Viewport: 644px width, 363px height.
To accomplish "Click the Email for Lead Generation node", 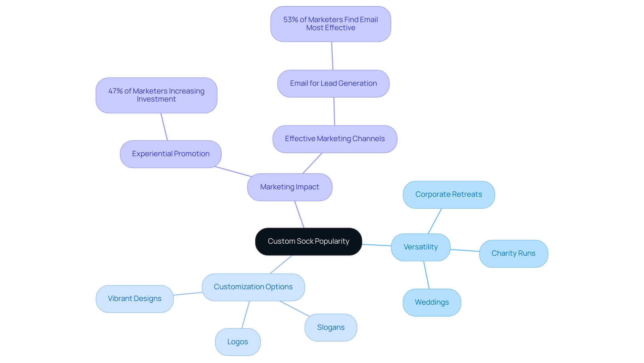I will (333, 83).
